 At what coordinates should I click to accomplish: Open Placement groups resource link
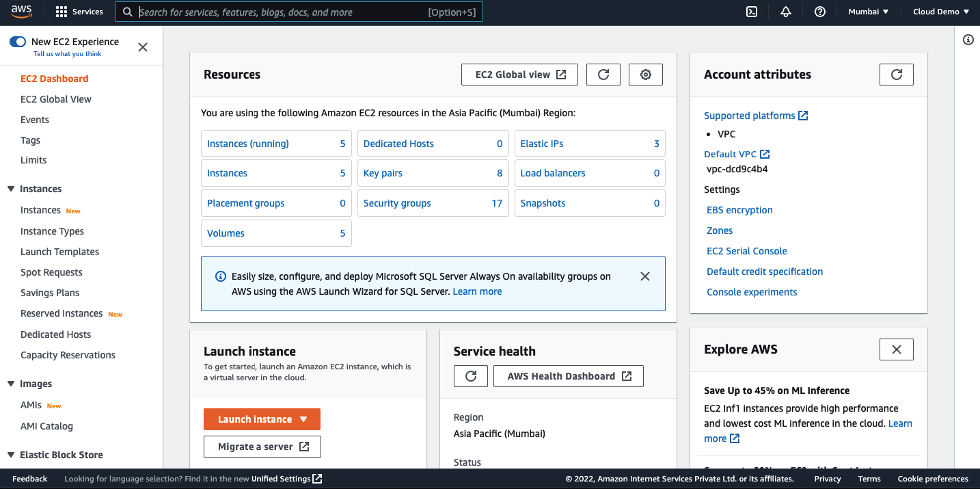coord(246,203)
